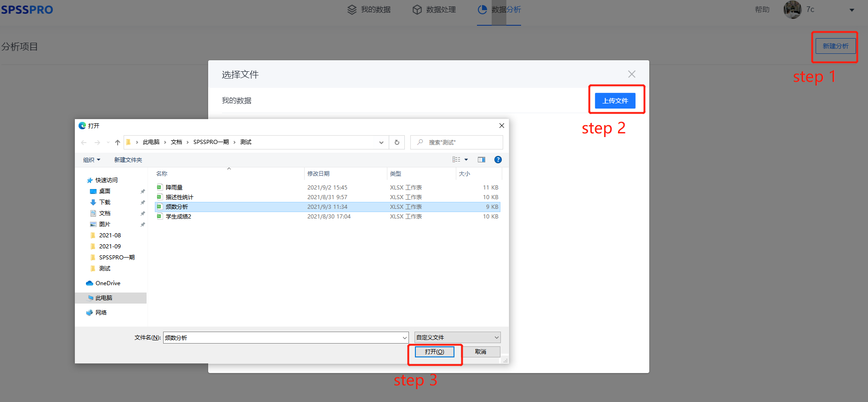Open the help question mark icon
The image size is (868, 402).
click(498, 160)
